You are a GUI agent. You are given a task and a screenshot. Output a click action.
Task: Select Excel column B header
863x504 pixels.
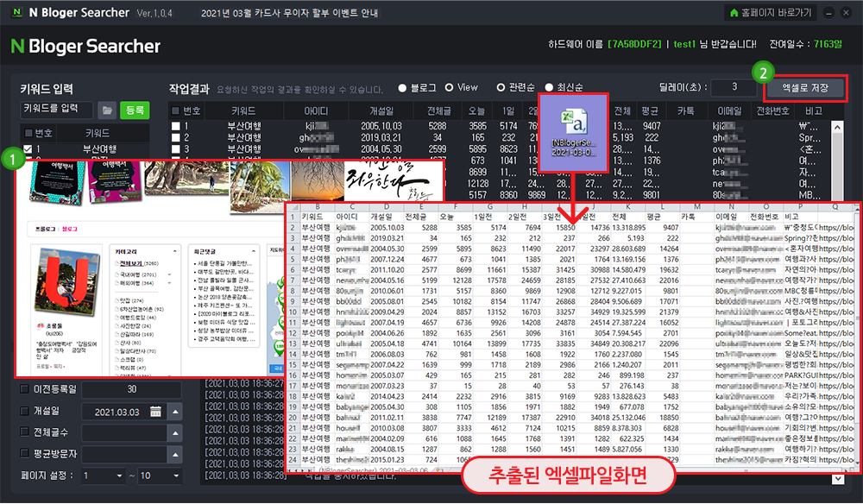(x=318, y=207)
